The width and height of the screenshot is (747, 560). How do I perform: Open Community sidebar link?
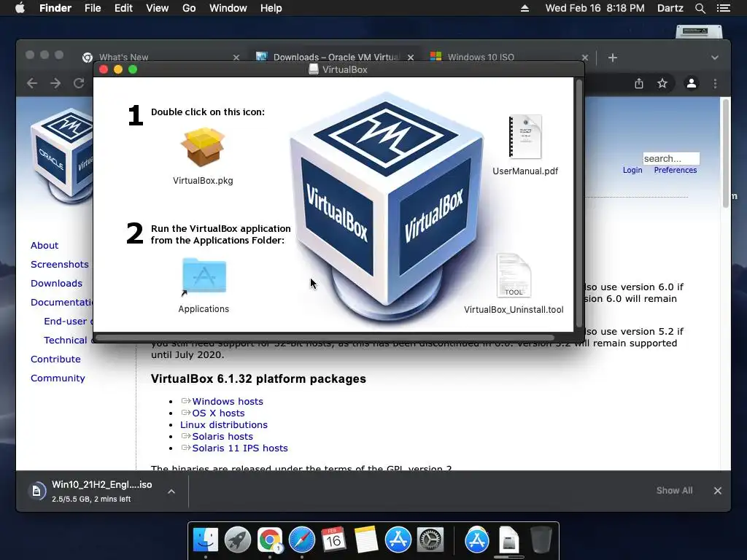tap(58, 378)
